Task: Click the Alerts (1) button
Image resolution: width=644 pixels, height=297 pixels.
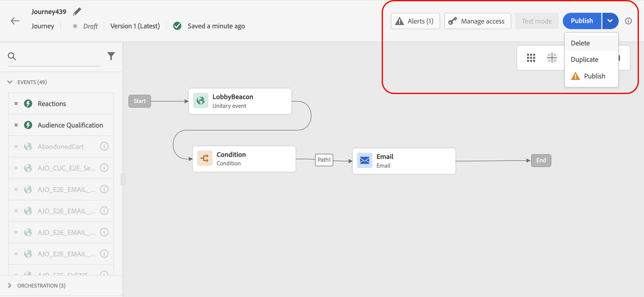Action: (x=415, y=21)
